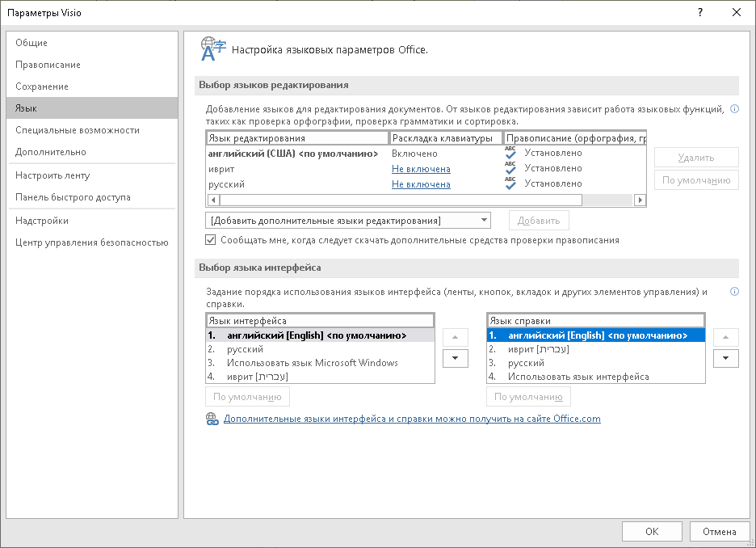This screenshot has width=756, height=548.
Task: Select Использовать язык интерфейса entry
Action: click(596, 377)
